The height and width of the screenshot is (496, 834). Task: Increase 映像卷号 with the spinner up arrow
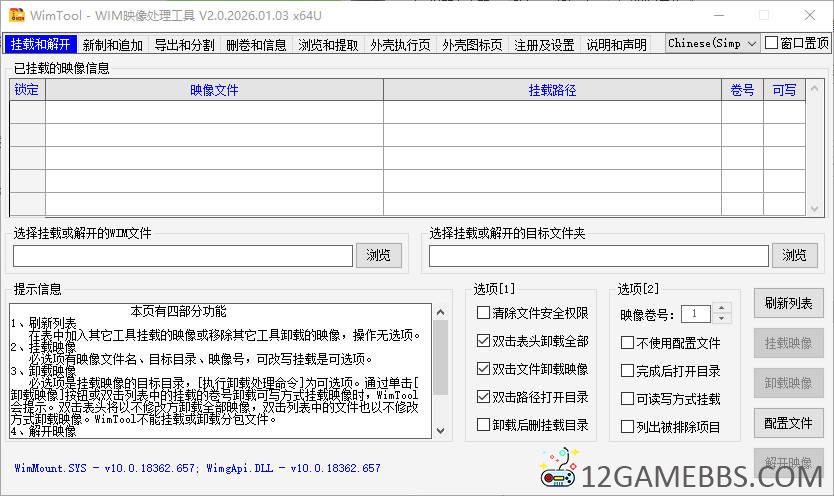[722, 308]
